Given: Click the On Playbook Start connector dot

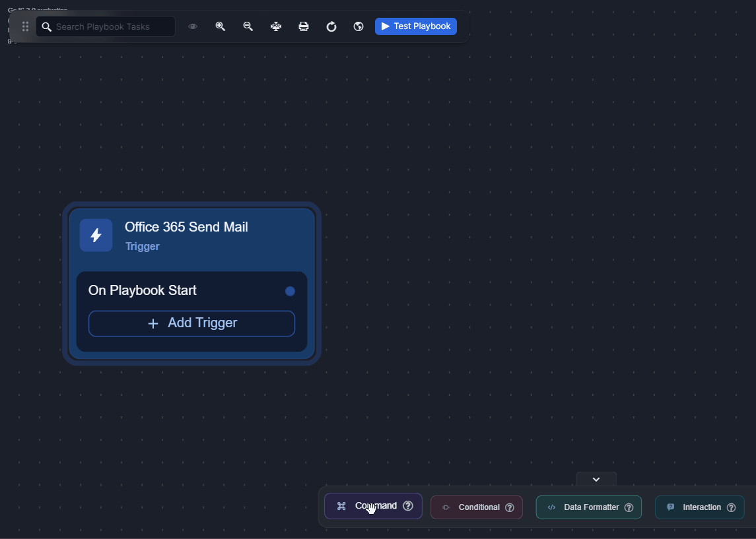Looking at the screenshot, I should (290, 291).
